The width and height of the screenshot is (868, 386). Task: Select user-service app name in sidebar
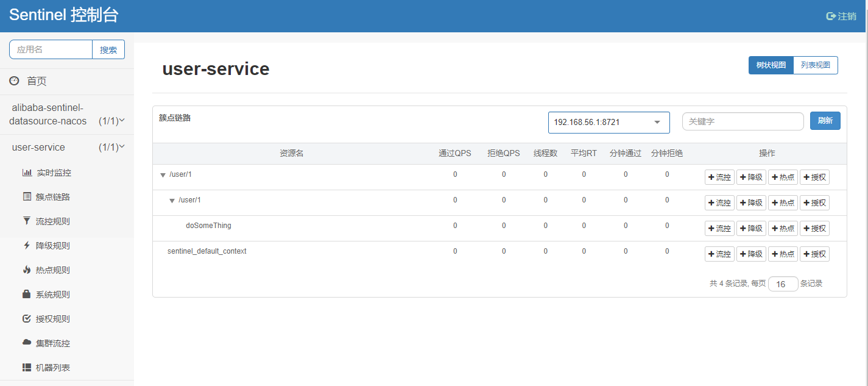(x=38, y=147)
